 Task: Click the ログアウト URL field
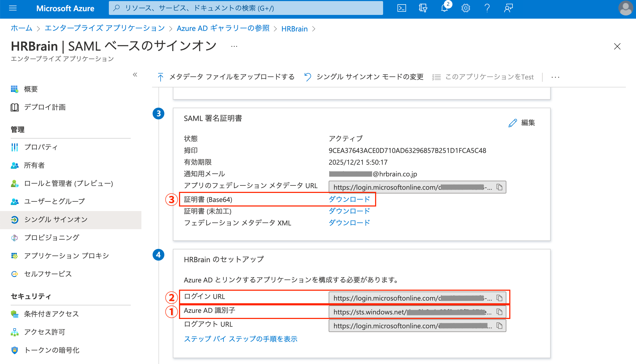(418, 326)
